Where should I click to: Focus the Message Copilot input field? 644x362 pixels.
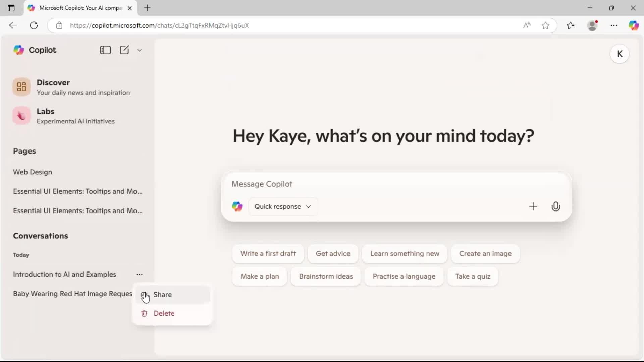[x=396, y=184]
